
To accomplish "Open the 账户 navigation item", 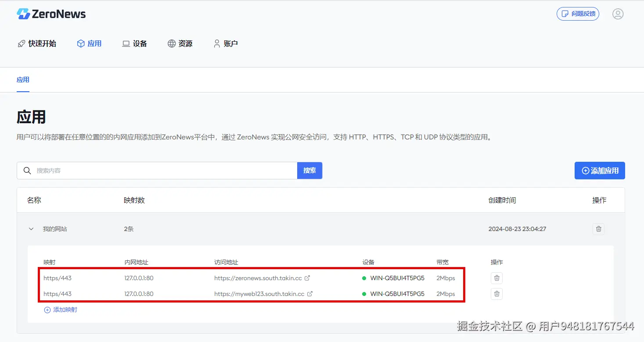I will [226, 43].
